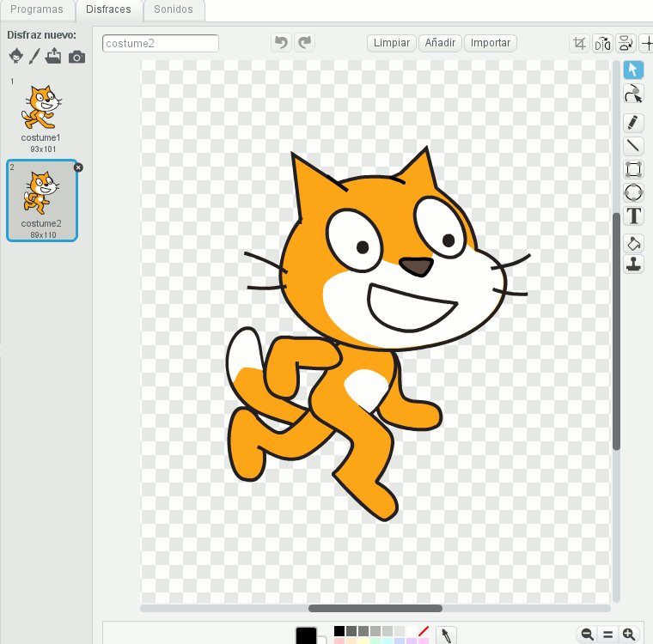Pick black from the small palette row
This screenshot has height=644, width=653.
[339, 631]
